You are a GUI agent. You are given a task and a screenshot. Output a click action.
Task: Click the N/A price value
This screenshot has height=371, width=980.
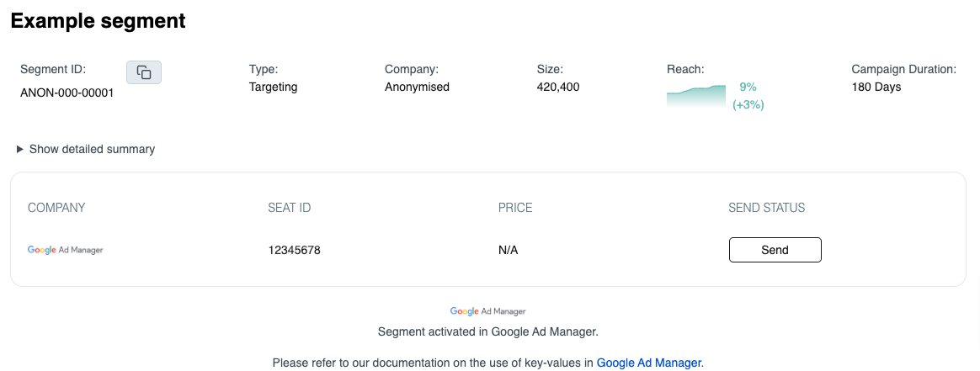(508, 250)
